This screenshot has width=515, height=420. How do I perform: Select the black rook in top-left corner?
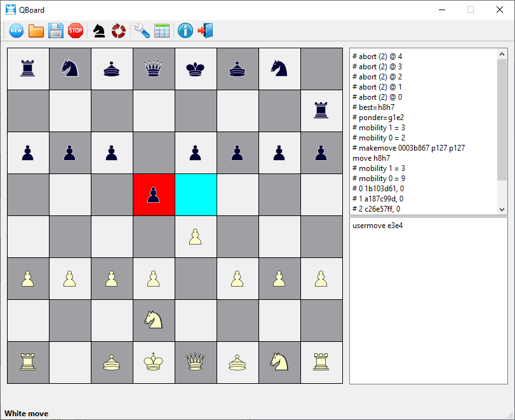28,69
